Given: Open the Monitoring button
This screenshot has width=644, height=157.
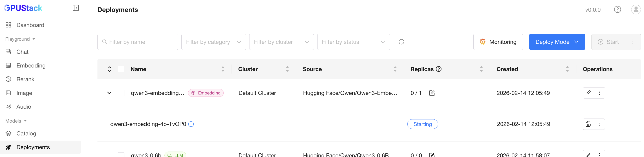Looking at the screenshot, I should click(498, 42).
